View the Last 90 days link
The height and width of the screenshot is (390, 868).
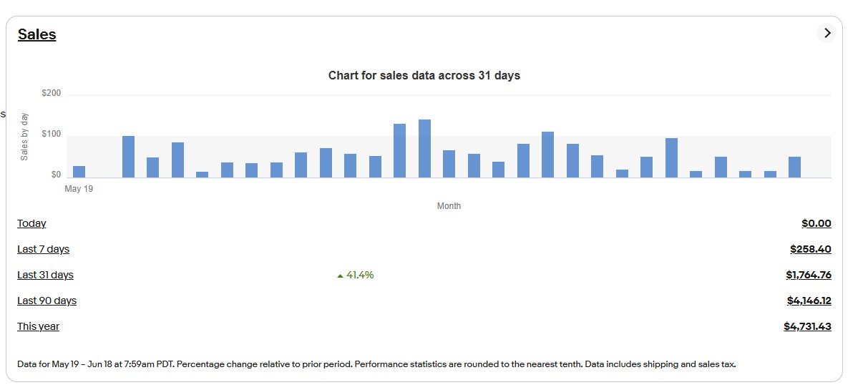pyautogui.click(x=47, y=301)
